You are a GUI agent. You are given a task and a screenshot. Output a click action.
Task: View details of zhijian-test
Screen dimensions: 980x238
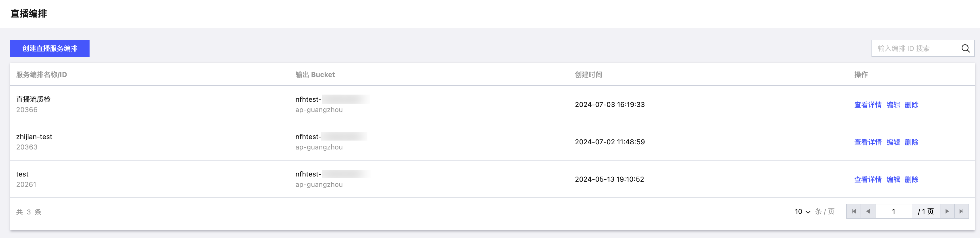pyautogui.click(x=868, y=142)
